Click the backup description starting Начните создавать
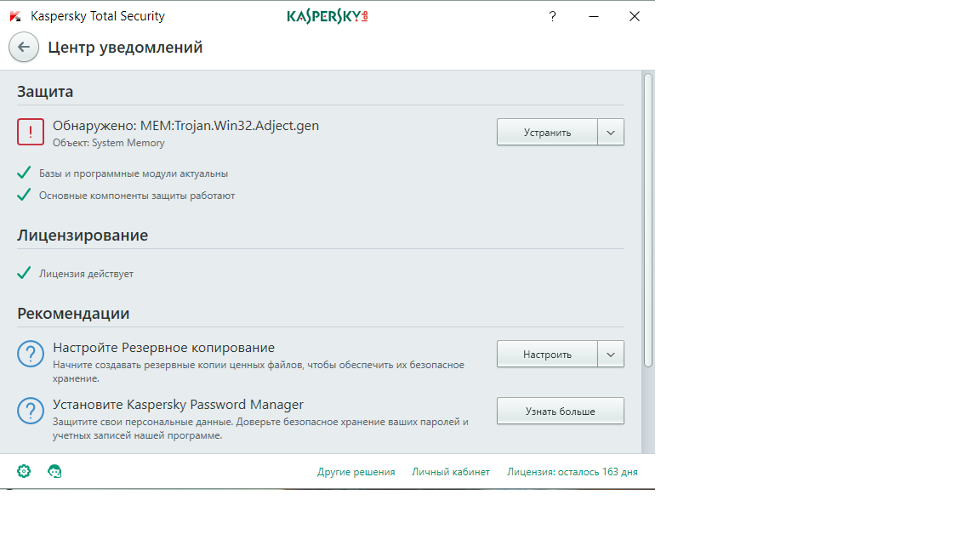 click(258, 371)
